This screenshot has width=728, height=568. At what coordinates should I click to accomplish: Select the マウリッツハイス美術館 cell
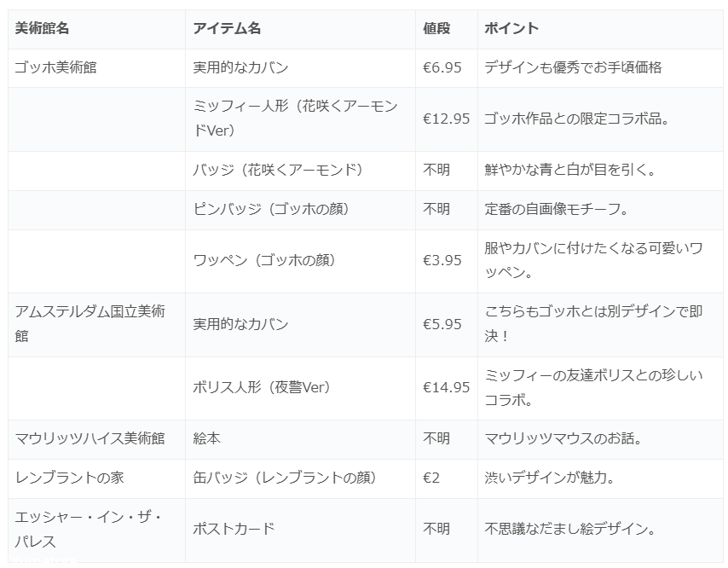(90, 438)
